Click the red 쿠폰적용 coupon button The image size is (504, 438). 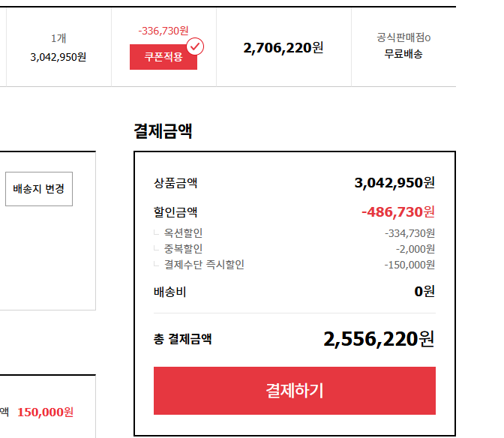pyautogui.click(x=163, y=57)
